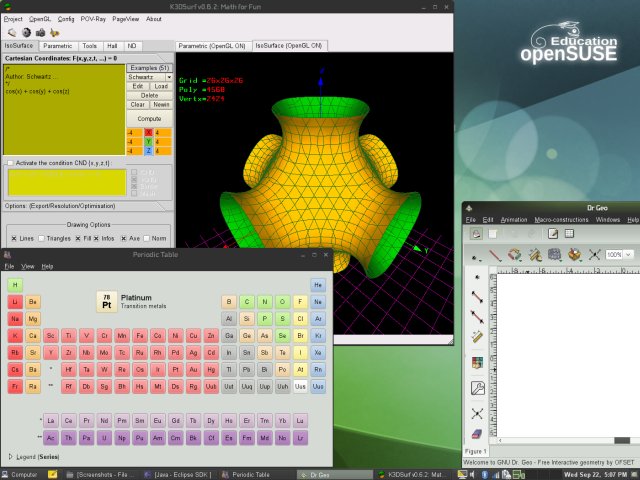Screen dimensions: 640x480
Task: Select the point tool in Dr Geo sidebar
Action: pyautogui.click(x=477, y=275)
